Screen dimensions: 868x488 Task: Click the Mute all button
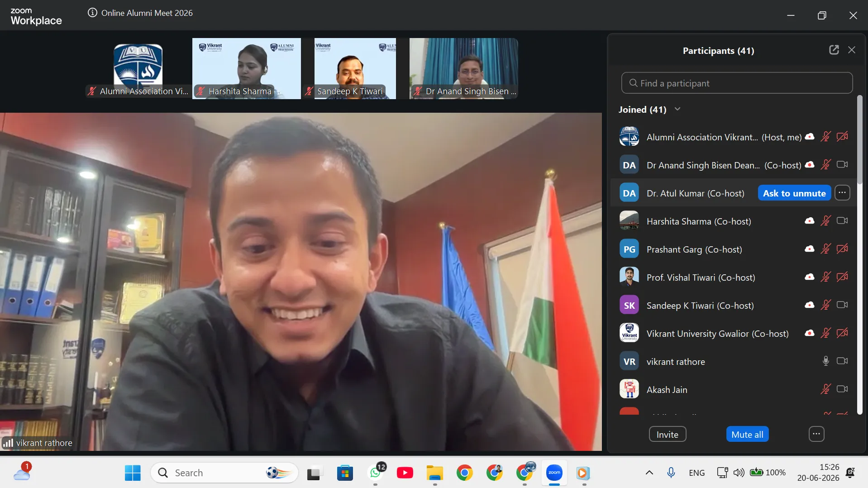click(747, 435)
